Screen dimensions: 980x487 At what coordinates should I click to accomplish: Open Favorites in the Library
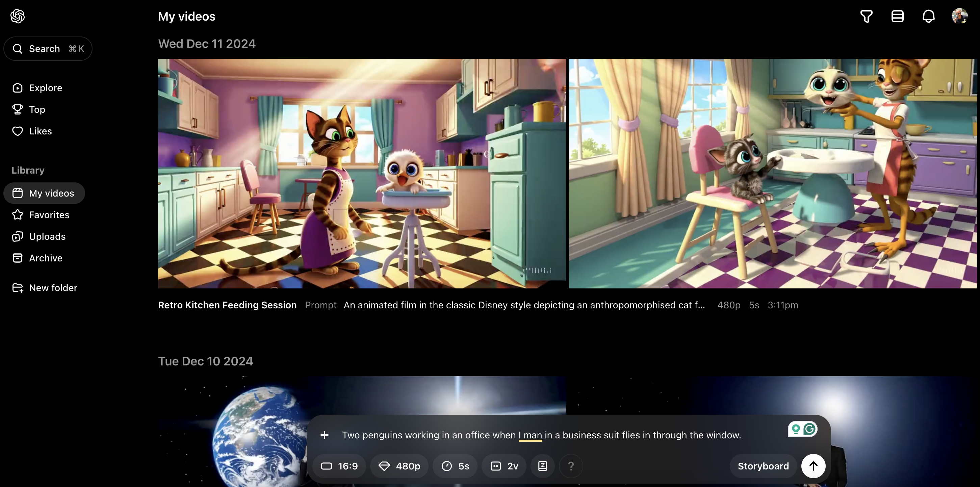click(x=49, y=215)
